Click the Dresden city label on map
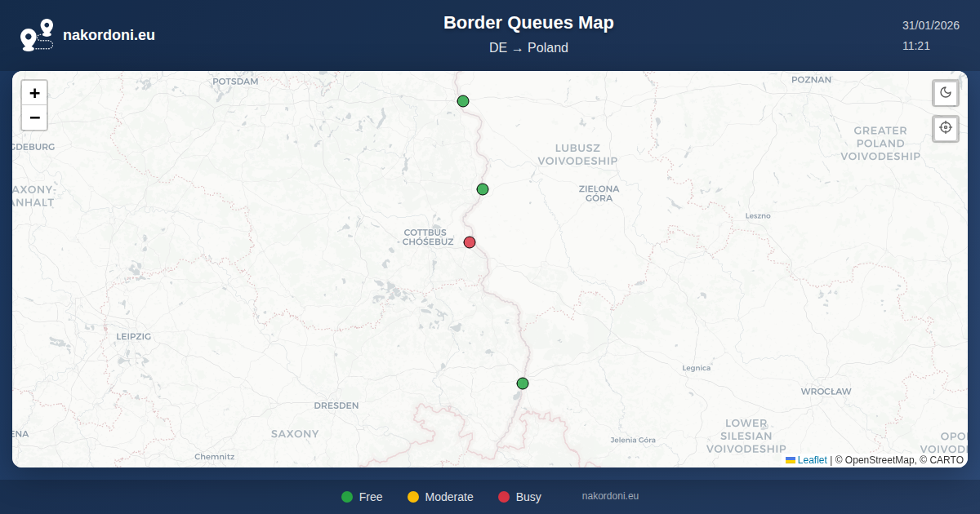The image size is (980, 514). tap(336, 405)
